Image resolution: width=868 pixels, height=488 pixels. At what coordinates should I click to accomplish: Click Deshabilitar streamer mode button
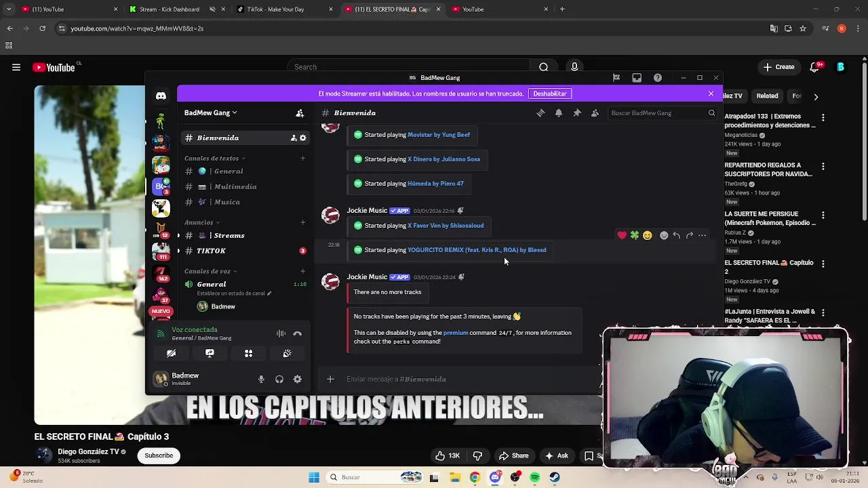click(550, 94)
